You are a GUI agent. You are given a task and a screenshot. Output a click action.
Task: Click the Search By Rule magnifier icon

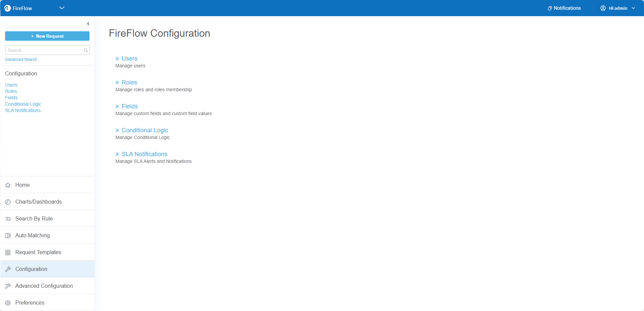[x=8, y=219]
